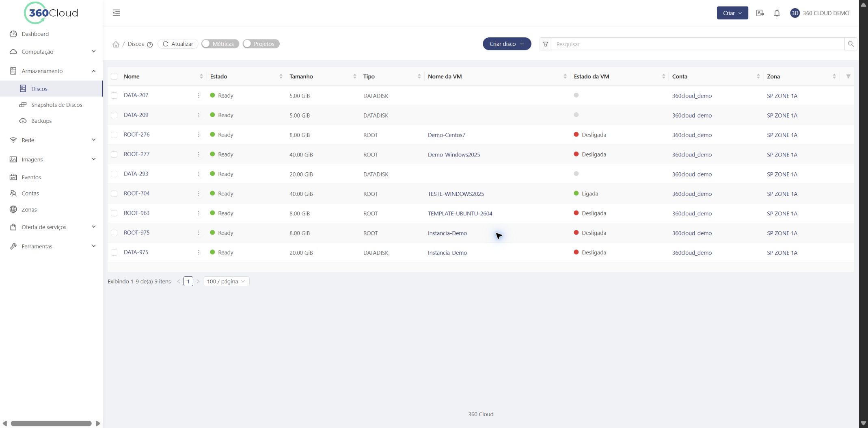Open the three-dot menu for DATA-975
868x428 pixels.
point(199,252)
